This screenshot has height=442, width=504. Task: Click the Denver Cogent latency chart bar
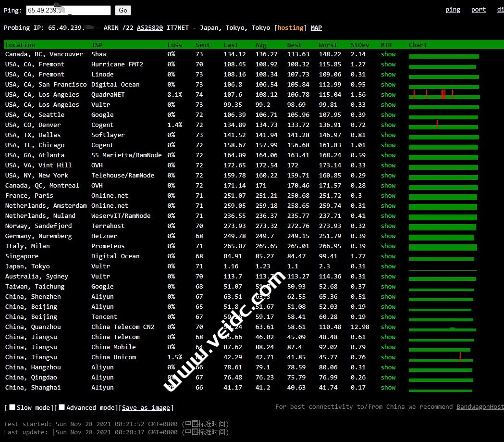[x=443, y=125]
